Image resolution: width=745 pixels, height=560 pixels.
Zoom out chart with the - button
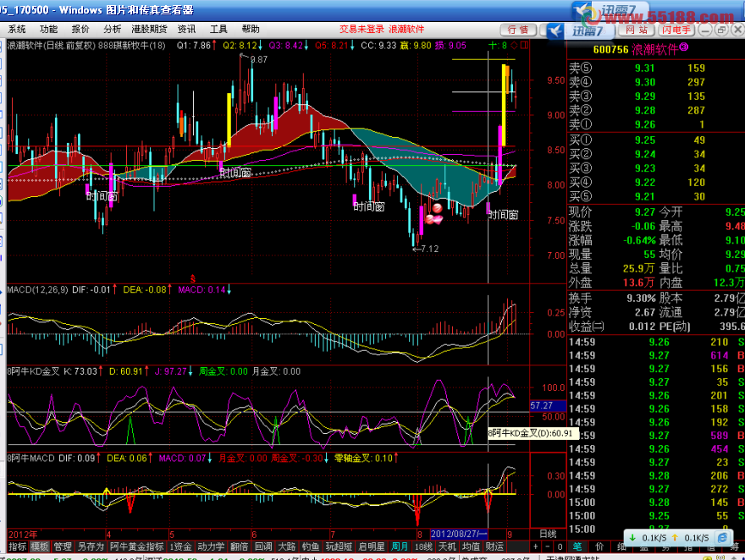click(x=548, y=546)
